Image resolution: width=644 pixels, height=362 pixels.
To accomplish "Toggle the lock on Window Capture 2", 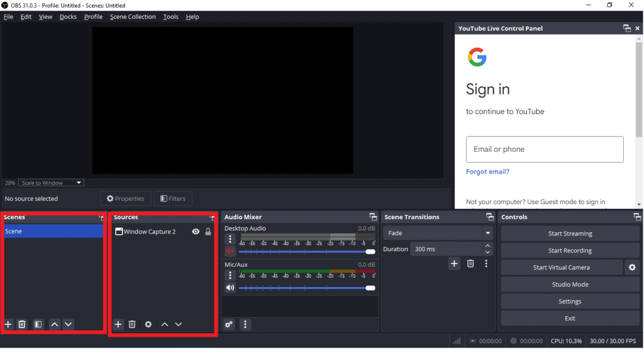I will click(x=208, y=232).
